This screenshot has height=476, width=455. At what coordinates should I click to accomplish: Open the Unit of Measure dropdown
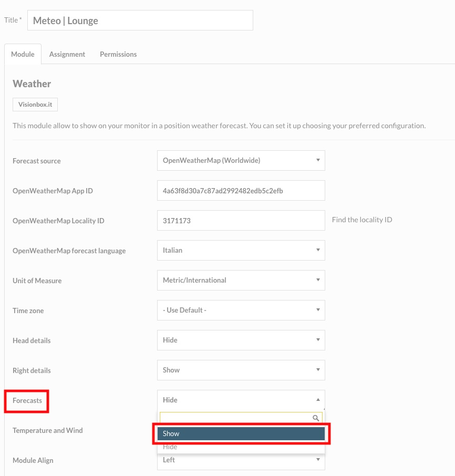tap(241, 280)
